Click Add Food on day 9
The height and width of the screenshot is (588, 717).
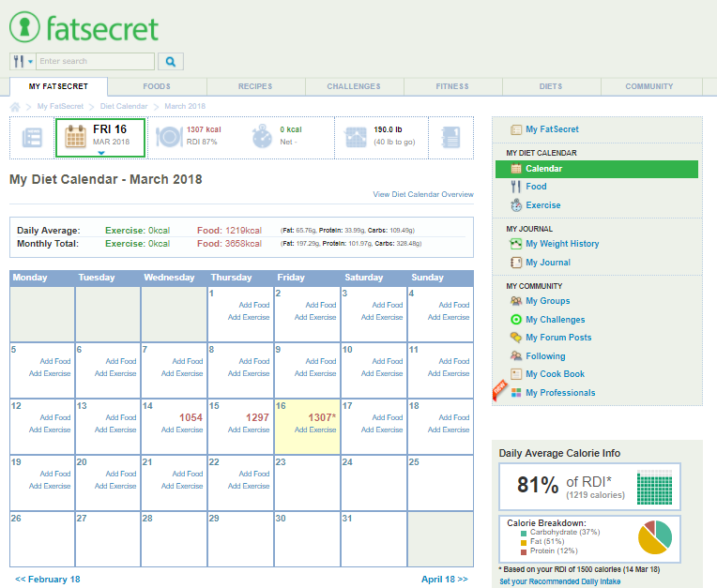pos(321,361)
